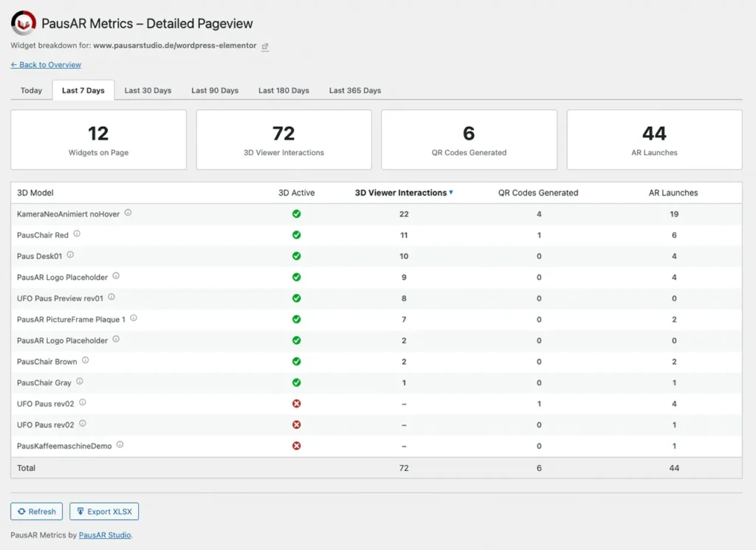The width and height of the screenshot is (756, 550).
Task: Click AR Launches value 19 for KameraNeoAnimiert
Action: [674, 214]
